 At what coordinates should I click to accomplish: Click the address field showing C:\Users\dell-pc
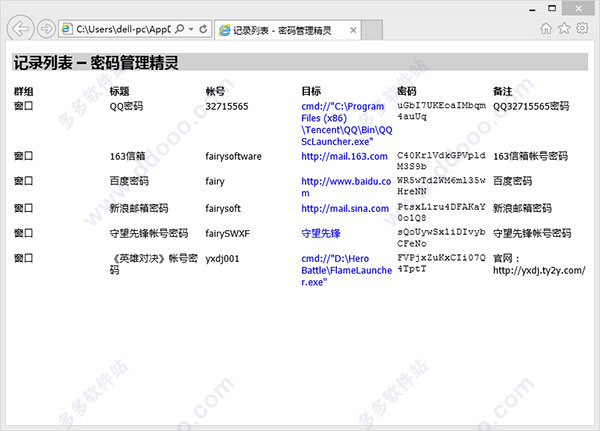[123, 29]
